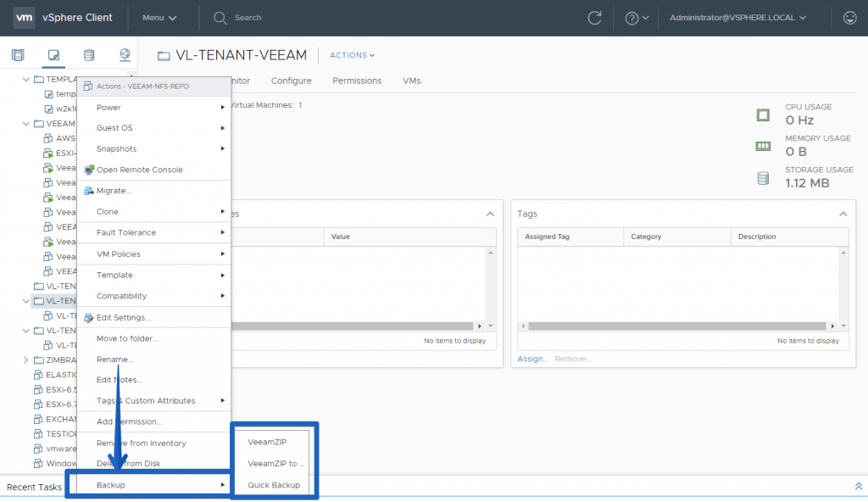Image resolution: width=868 pixels, height=502 pixels.
Task: Start a Quick Backup
Action: coord(272,485)
